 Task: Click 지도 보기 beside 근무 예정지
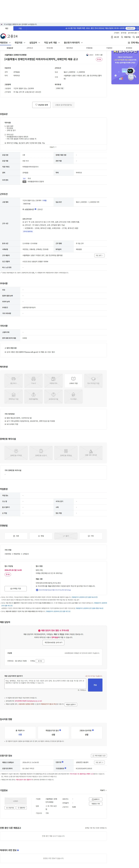99,255
